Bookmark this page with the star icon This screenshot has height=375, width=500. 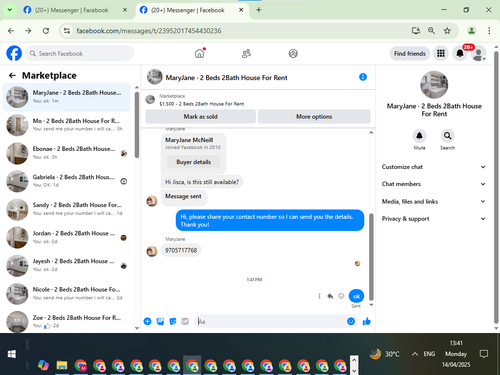pyautogui.click(x=447, y=31)
